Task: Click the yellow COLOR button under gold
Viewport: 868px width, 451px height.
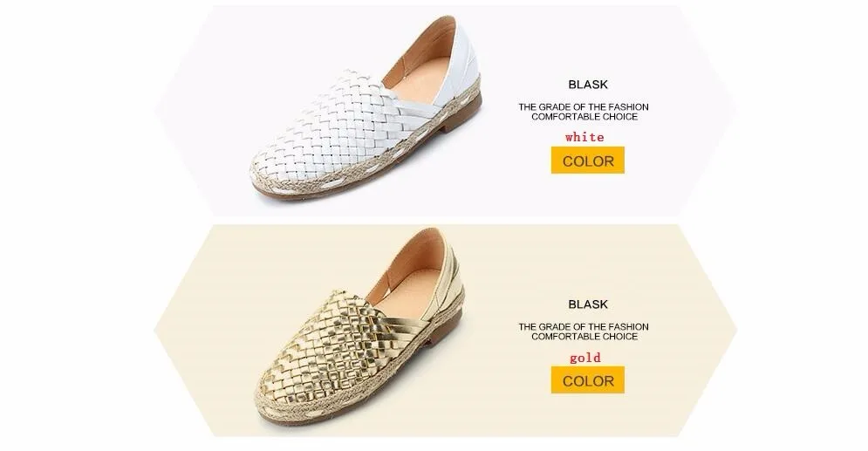Action: pos(587,380)
